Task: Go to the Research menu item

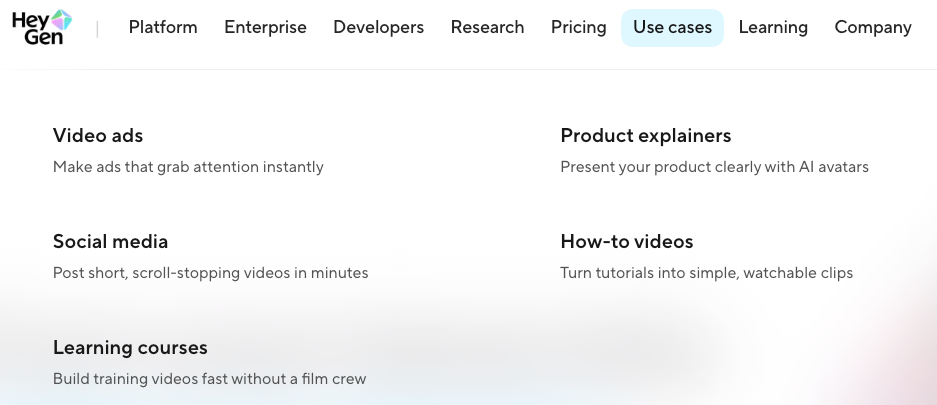Action: pos(487,28)
